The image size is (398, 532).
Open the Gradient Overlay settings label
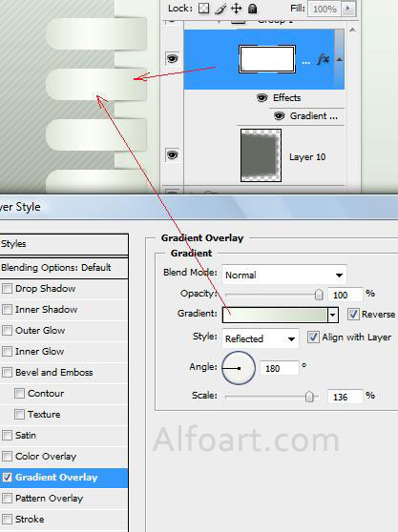coord(56,478)
